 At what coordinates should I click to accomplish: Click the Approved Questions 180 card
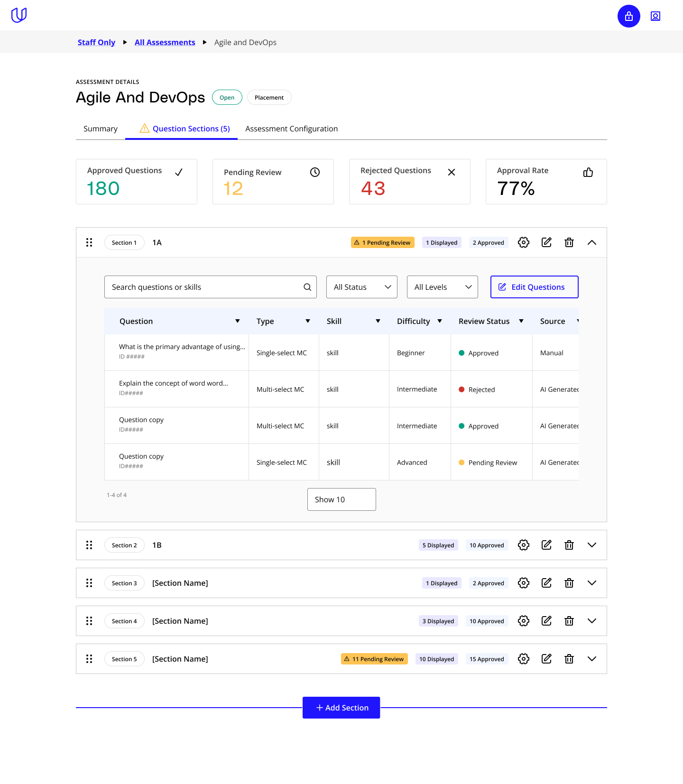point(137,182)
